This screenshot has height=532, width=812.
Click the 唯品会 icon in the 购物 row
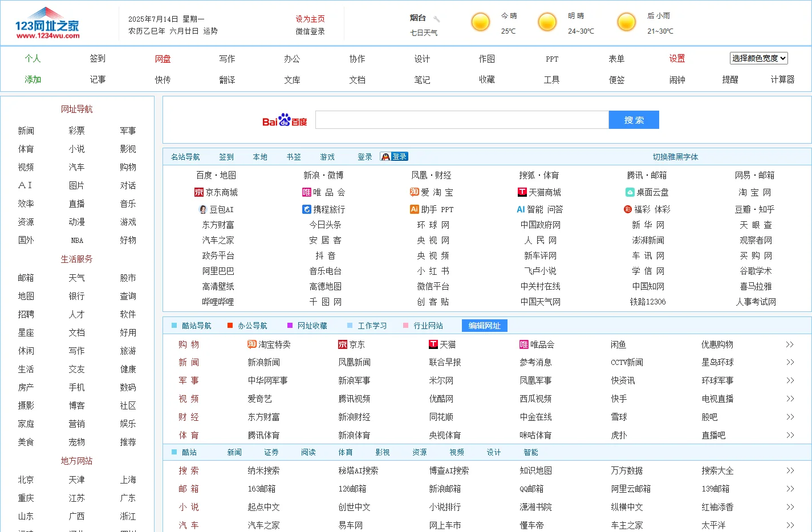tap(524, 344)
